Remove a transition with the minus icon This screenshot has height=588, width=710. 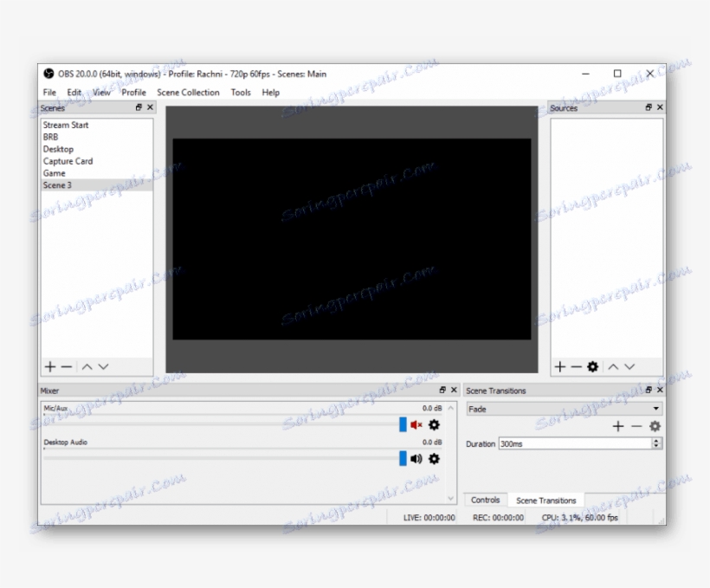(x=635, y=426)
